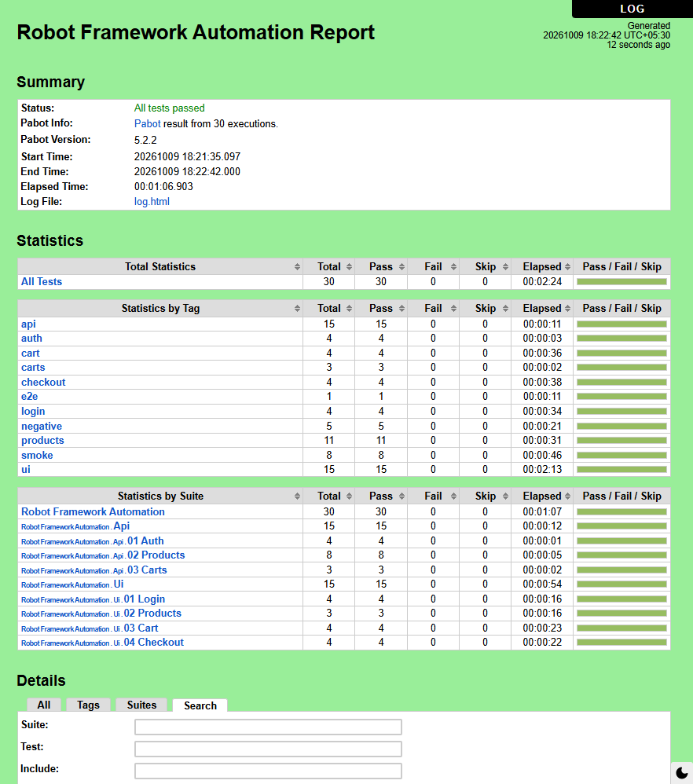Open the log.html link

click(152, 202)
